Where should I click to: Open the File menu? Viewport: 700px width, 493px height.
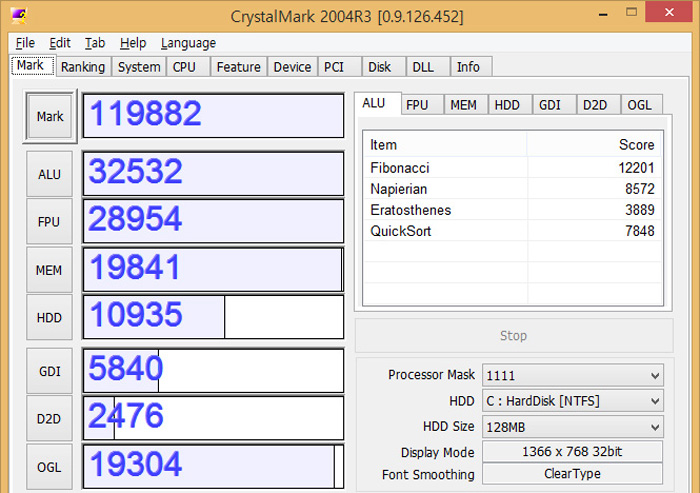(x=25, y=43)
